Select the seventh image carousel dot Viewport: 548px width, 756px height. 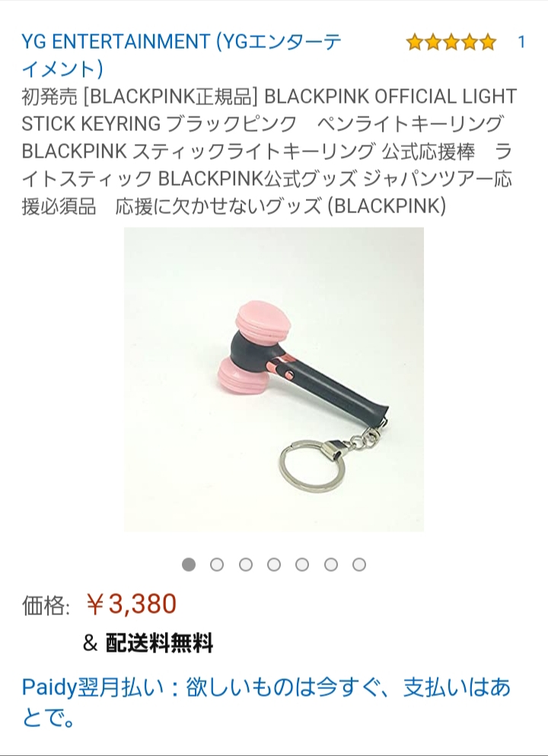pyautogui.click(x=359, y=564)
